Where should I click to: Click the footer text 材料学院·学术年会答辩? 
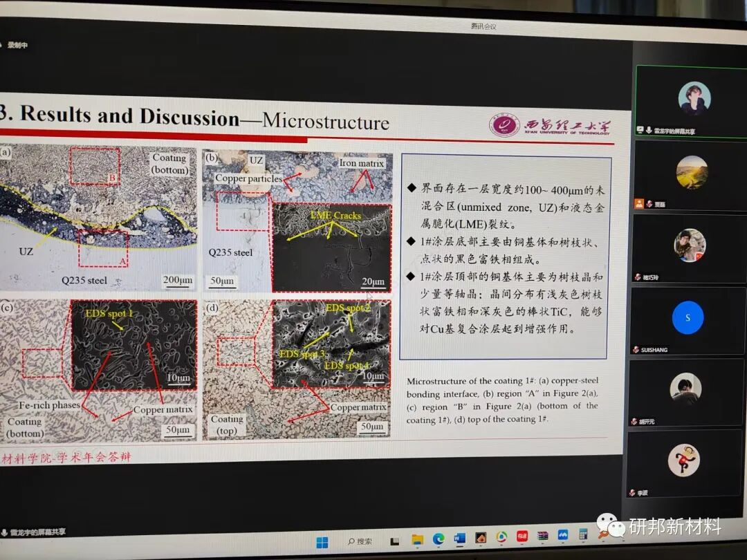(x=66, y=458)
